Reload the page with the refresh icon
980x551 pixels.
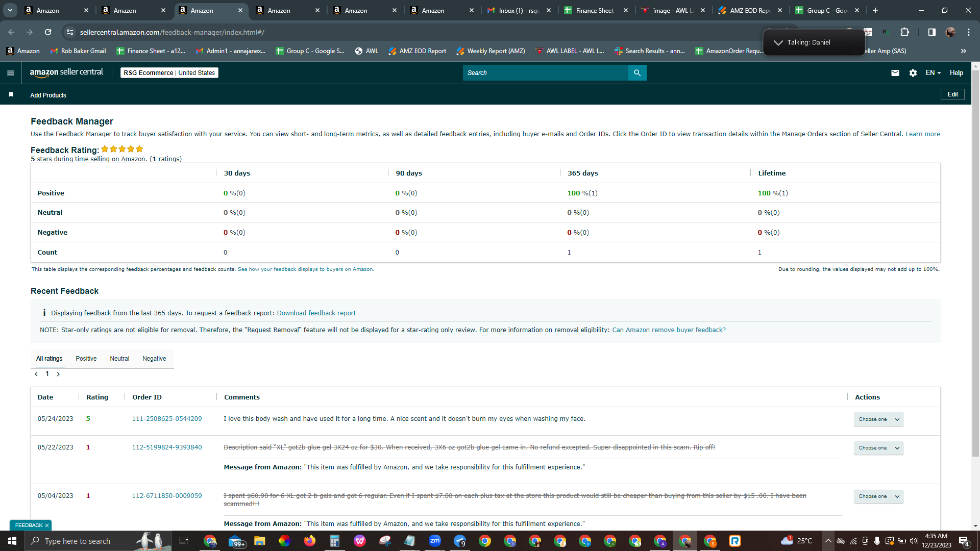(48, 32)
